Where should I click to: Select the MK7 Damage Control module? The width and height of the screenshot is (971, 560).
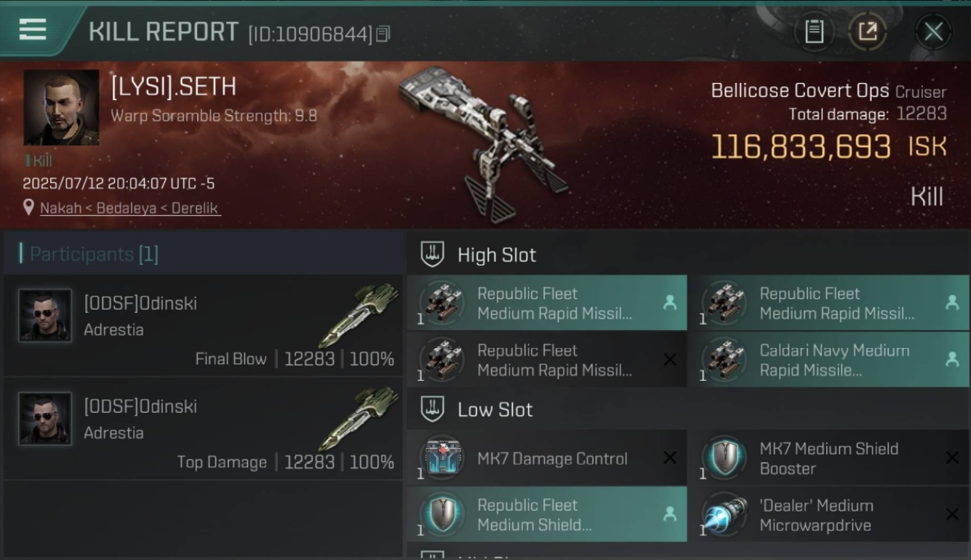pos(547,458)
